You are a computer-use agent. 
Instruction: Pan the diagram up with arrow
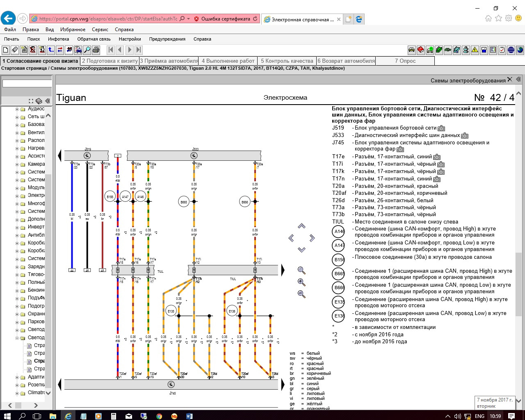pyautogui.click(x=301, y=226)
